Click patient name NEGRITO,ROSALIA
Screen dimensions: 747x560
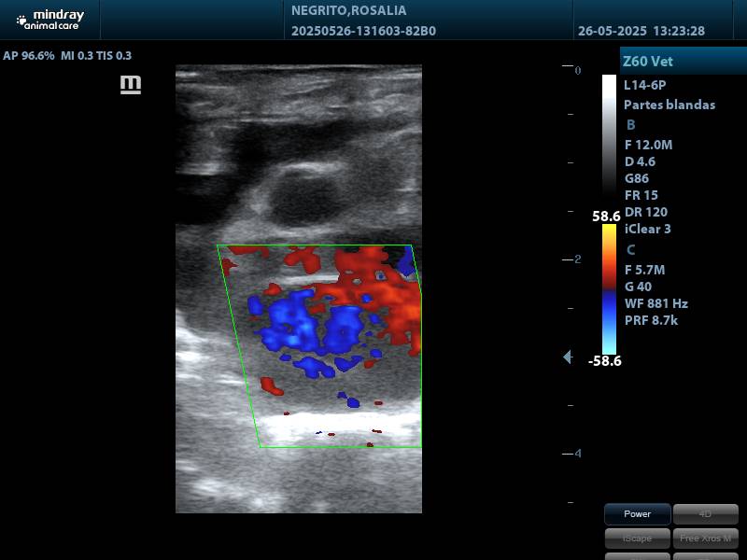(349, 11)
